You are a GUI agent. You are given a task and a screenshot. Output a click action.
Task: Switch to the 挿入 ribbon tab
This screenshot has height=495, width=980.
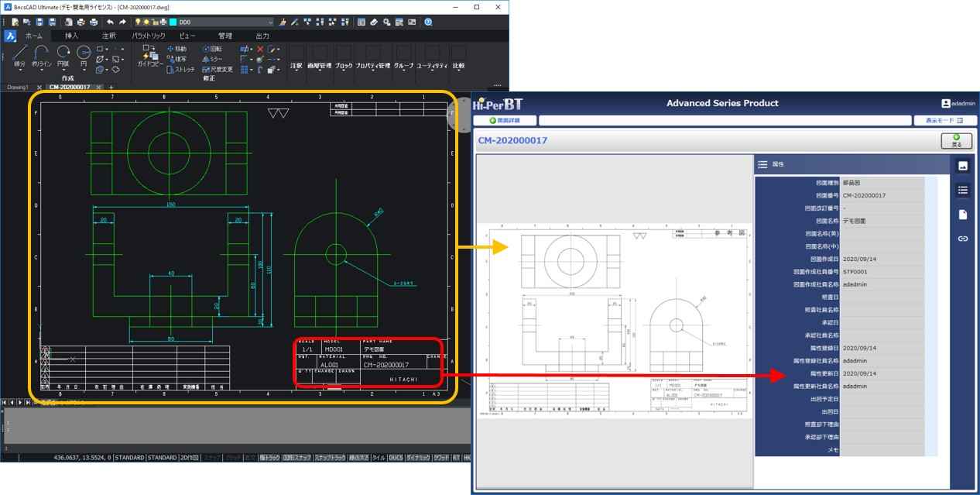72,36
